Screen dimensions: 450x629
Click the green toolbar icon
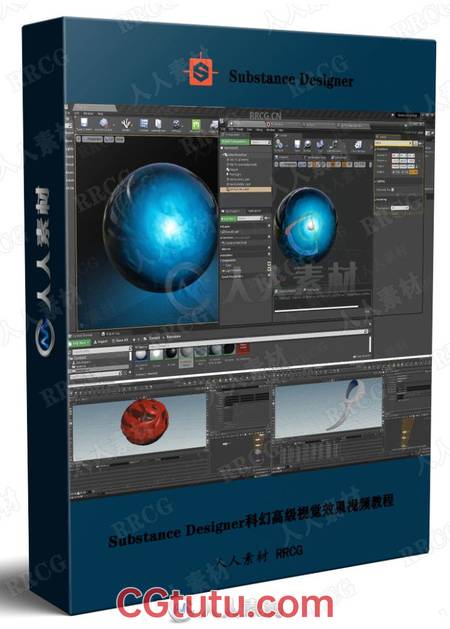click(197, 126)
